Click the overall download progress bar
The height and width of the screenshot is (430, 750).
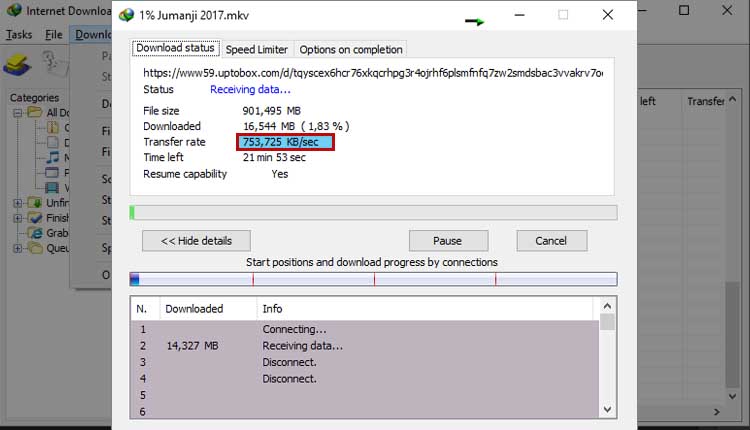(373, 212)
